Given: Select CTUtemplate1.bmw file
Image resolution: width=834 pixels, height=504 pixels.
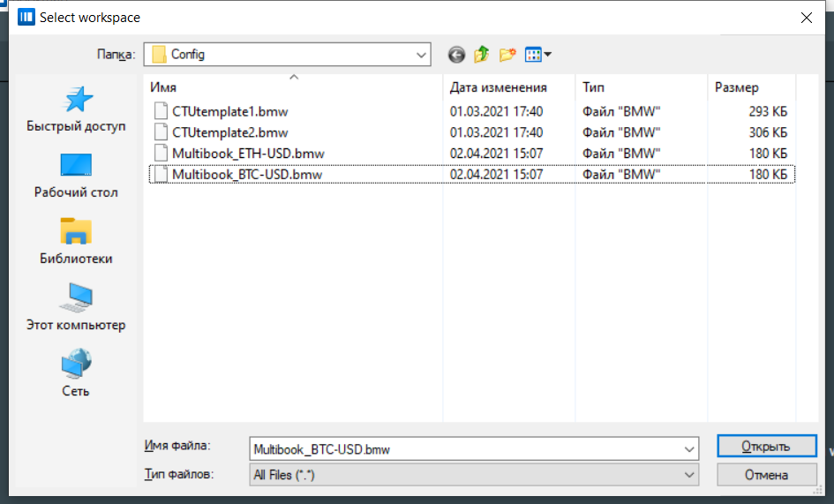Looking at the screenshot, I should (229, 111).
